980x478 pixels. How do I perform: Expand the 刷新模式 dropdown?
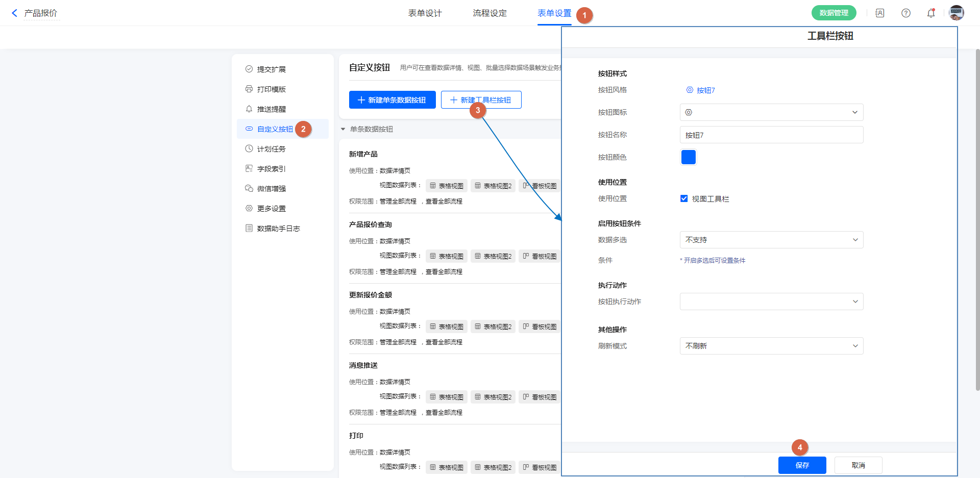[771, 346]
